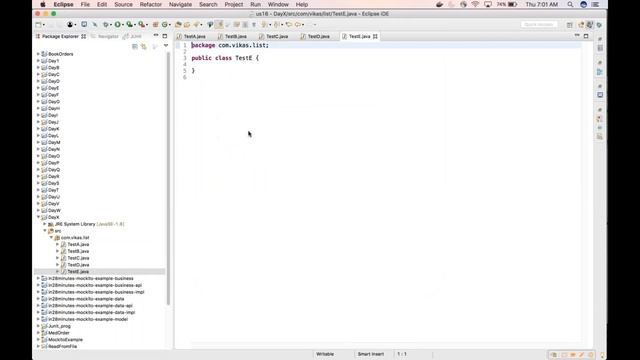This screenshot has width=640, height=360.
Task: Click the person profile toolbar icon
Action: click(x=70, y=24)
